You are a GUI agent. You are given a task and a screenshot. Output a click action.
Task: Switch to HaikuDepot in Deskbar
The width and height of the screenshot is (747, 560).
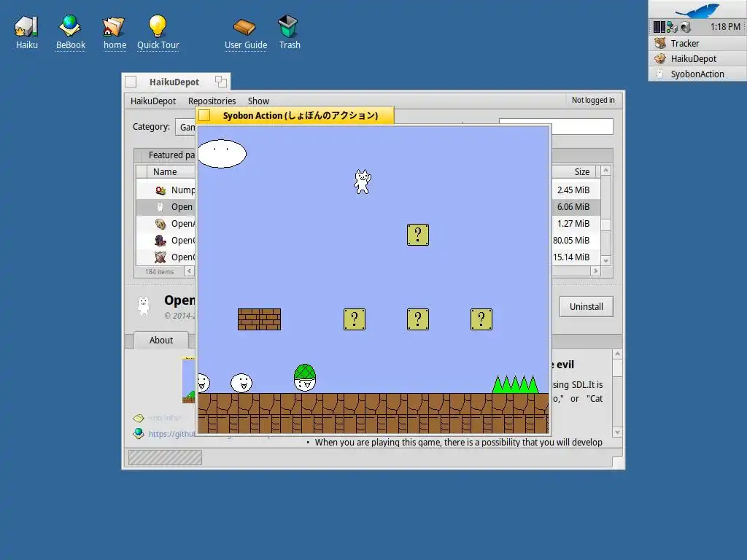click(x=697, y=58)
